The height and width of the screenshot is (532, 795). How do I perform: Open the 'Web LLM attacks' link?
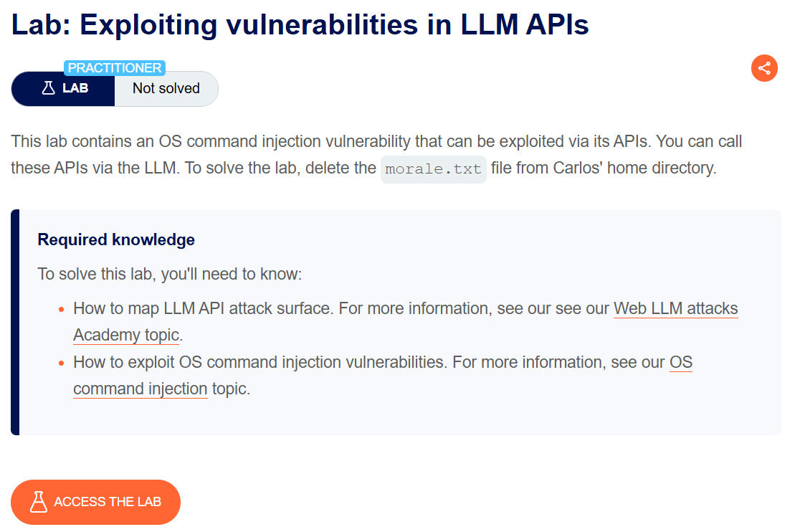click(675, 309)
